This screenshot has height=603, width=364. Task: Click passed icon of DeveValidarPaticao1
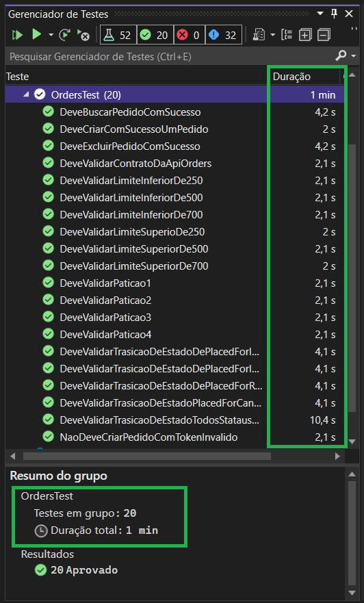[x=48, y=283]
